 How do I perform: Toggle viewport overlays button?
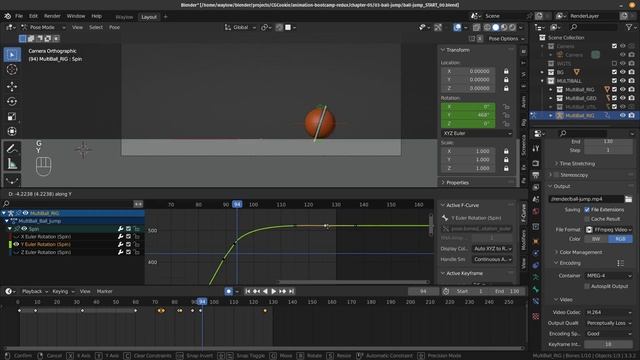[457, 27]
